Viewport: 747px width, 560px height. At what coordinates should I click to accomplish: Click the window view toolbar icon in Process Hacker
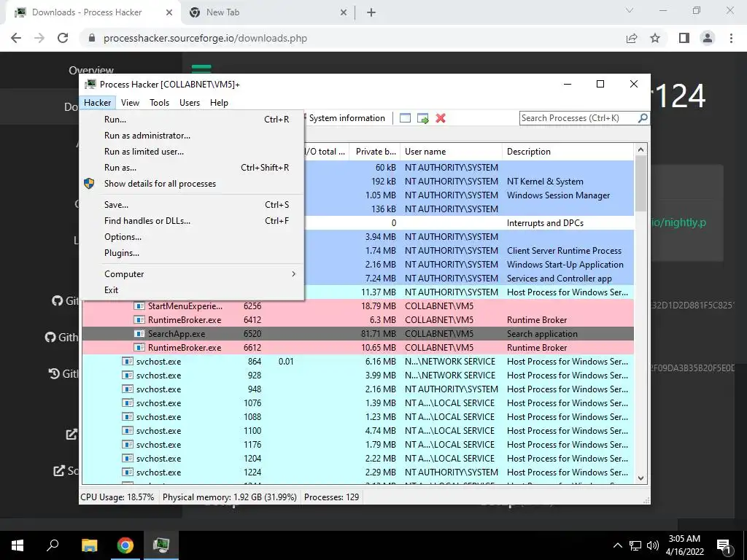405,118
